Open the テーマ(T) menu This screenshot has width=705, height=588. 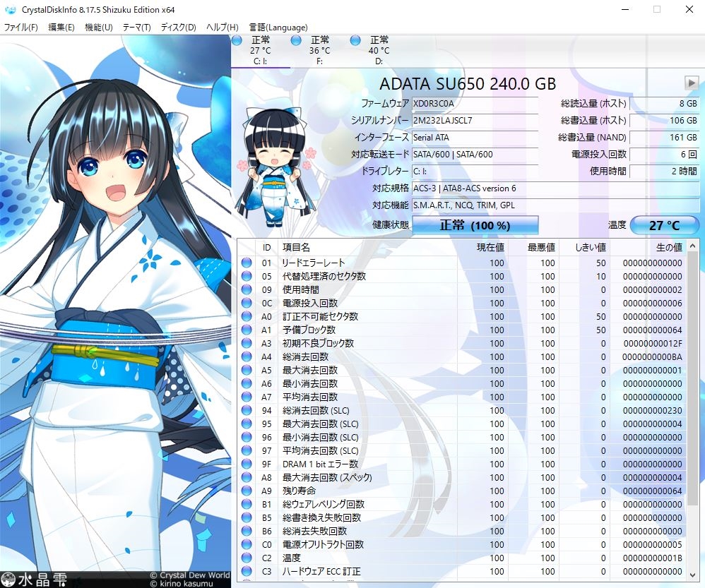[x=136, y=28]
